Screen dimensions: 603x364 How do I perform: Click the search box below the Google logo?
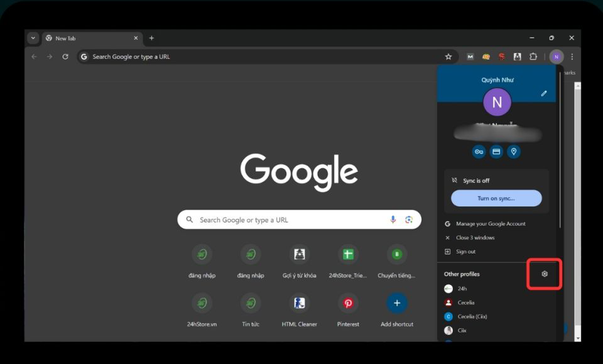tap(299, 220)
